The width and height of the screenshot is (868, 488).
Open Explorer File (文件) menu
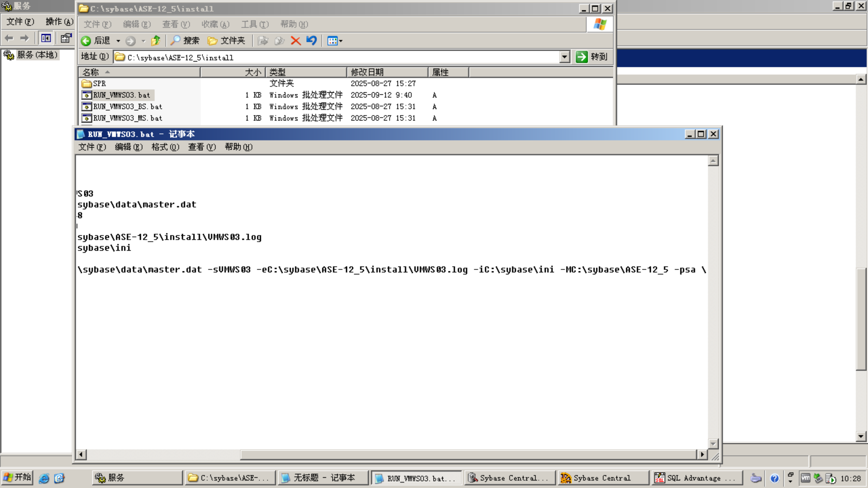[98, 24]
